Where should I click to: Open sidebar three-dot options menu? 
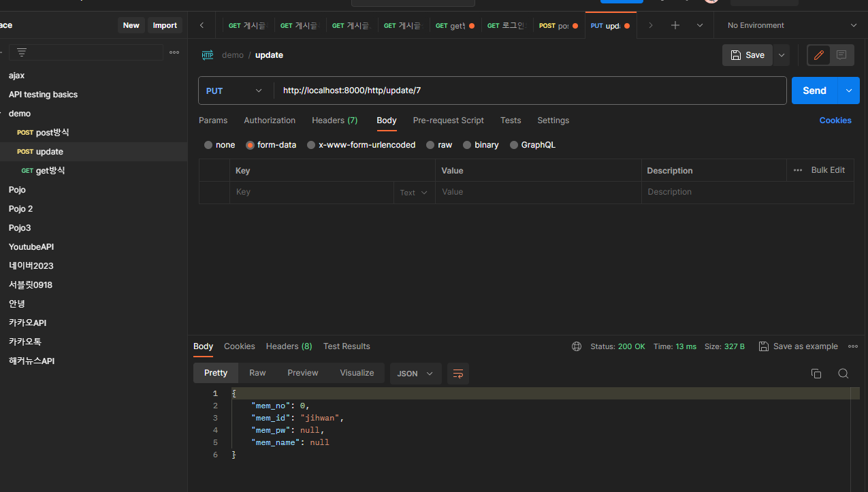(174, 52)
